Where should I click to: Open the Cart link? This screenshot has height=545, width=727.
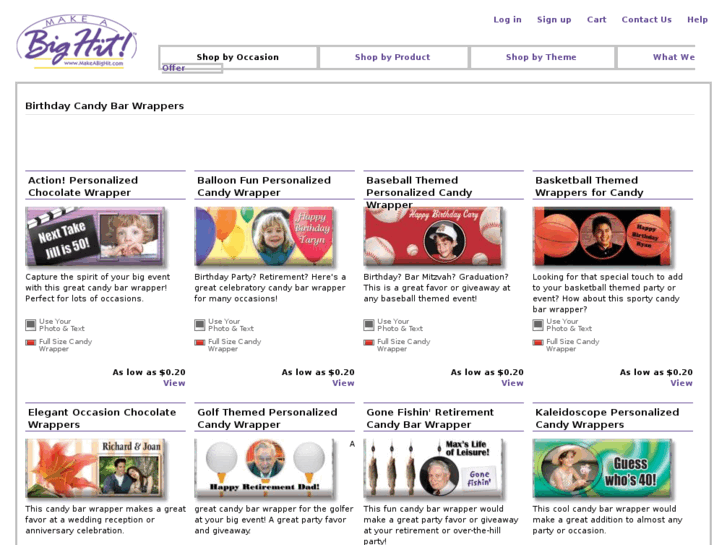pyautogui.click(x=597, y=19)
